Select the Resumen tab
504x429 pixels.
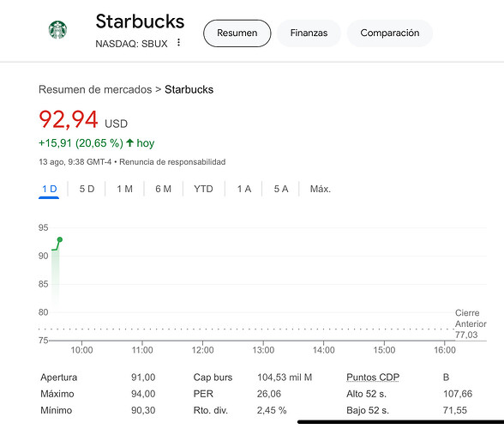[237, 33]
